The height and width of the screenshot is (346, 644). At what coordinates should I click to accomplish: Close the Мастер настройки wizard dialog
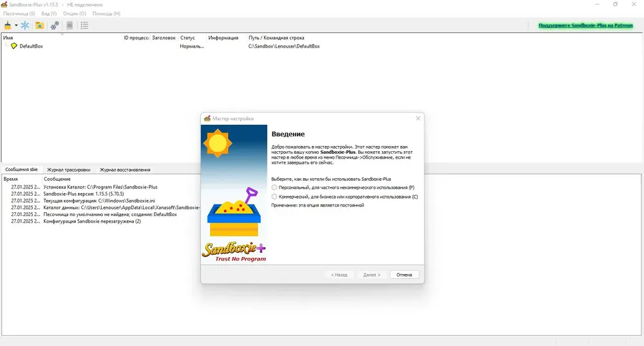(418, 118)
